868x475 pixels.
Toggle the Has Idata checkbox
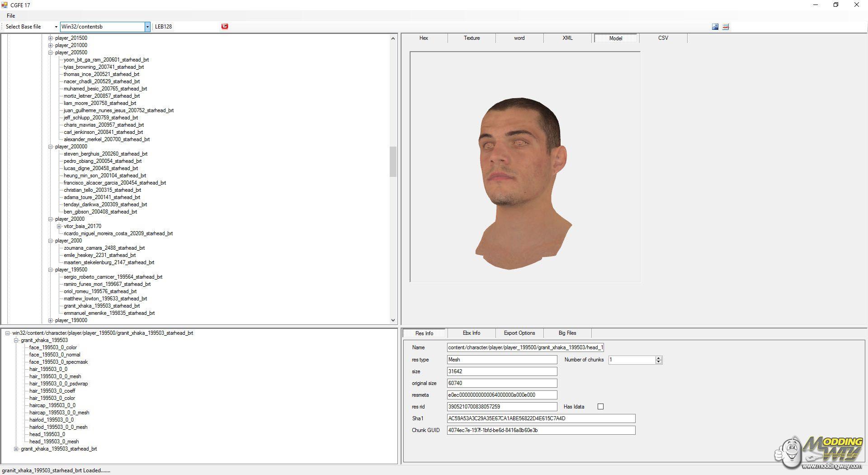[x=600, y=407]
